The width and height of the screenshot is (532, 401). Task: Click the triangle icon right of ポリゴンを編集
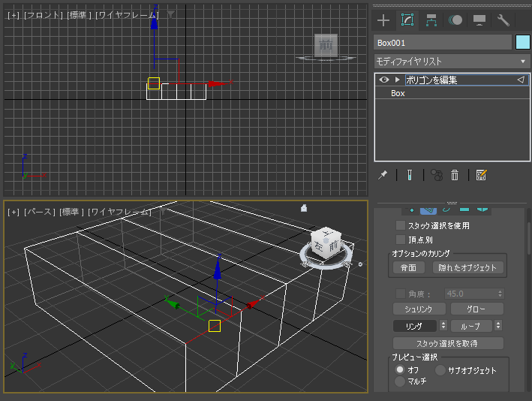pyautogui.click(x=521, y=80)
